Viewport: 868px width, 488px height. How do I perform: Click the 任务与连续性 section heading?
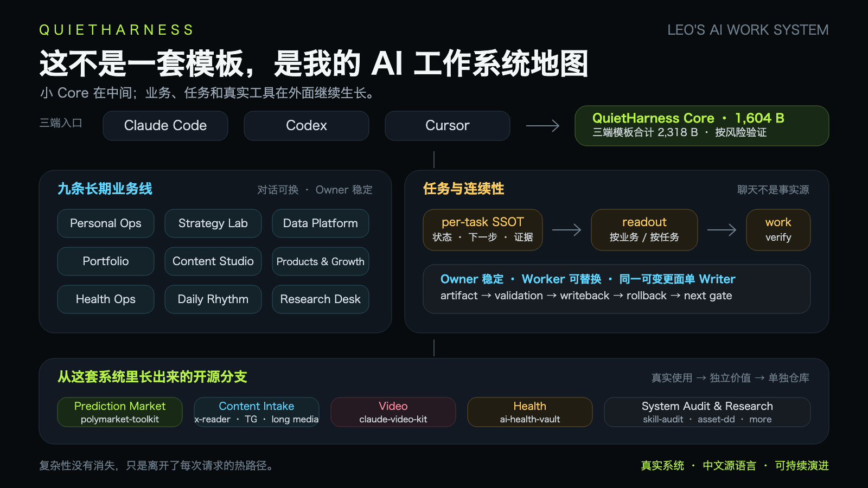pyautogui.click(x=464, y=189)
